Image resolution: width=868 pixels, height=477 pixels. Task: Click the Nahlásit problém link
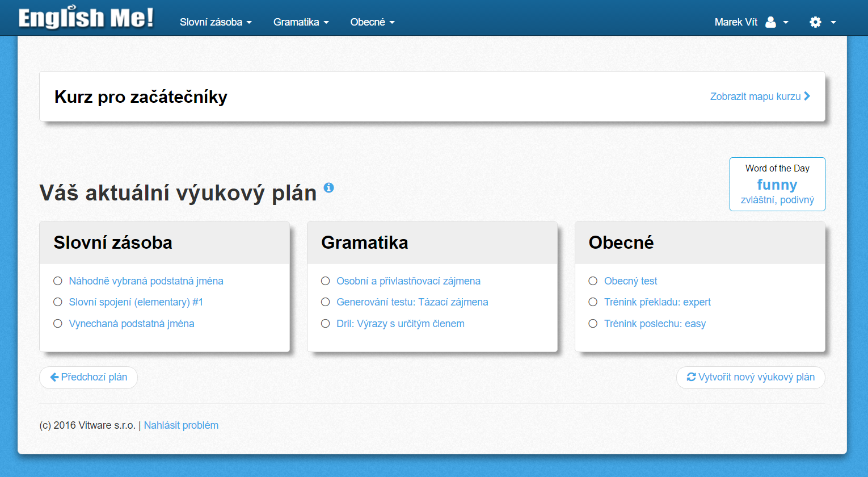click(181, 425)
